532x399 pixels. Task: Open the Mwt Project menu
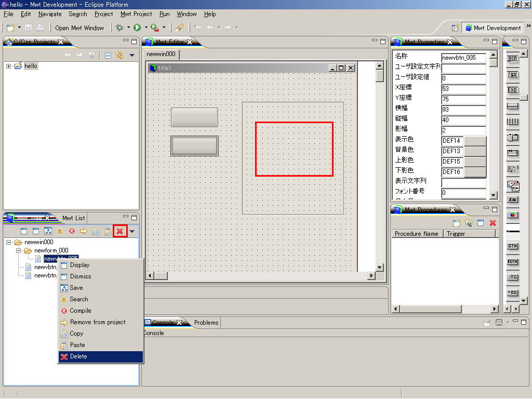pyautogui.click(x=136, y=14)
